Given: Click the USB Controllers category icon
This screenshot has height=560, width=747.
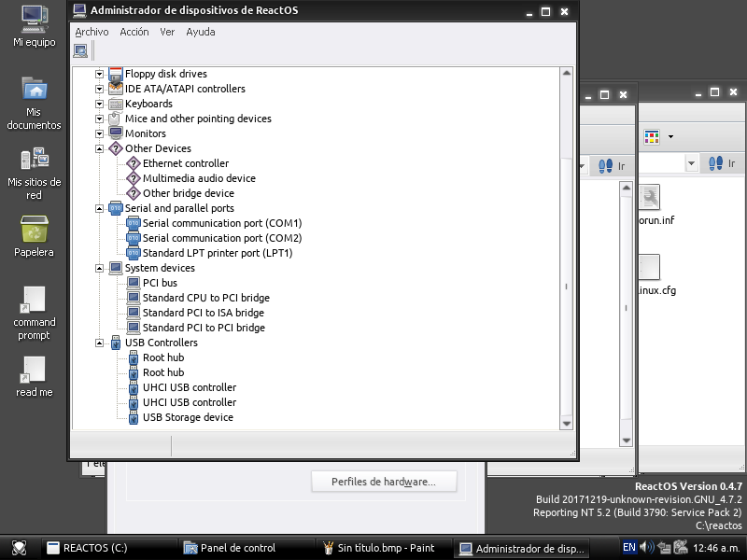Looking at the screenshot, I should (x=116, y=343).
